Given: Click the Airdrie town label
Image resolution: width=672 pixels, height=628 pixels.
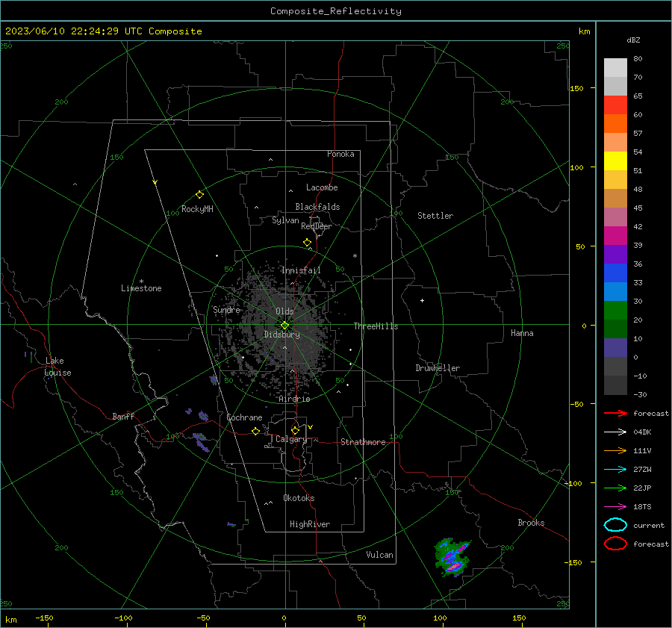Looking at the screenshot, I should point(294,399).
